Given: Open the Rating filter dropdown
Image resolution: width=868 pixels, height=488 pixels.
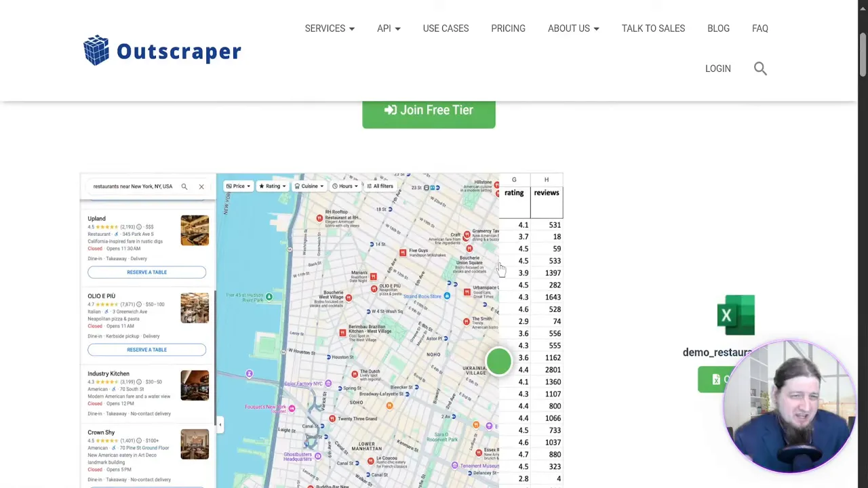Looking at the screenshot, I should [272, 186].
